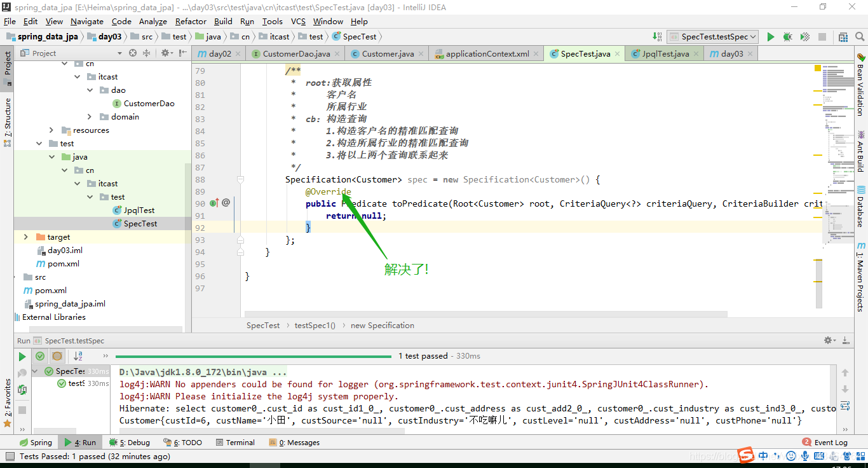Click the editor horizontal scrollbar

coord(485,313)
